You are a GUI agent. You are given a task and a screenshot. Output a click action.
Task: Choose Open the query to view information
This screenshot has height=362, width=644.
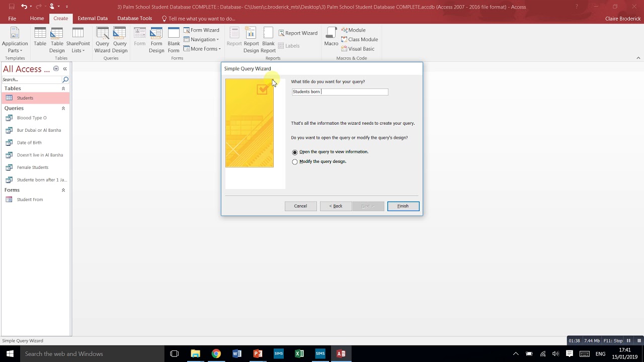330,152
